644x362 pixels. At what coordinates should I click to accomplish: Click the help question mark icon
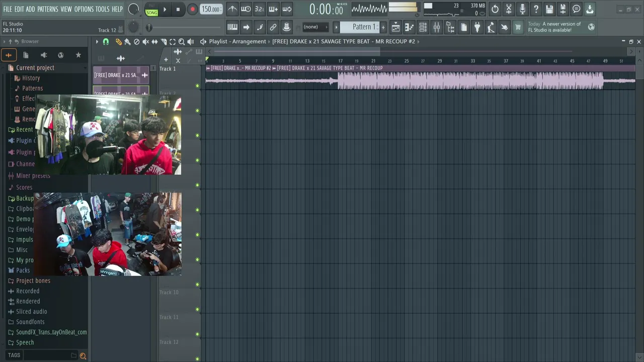[x=536, y=9]
